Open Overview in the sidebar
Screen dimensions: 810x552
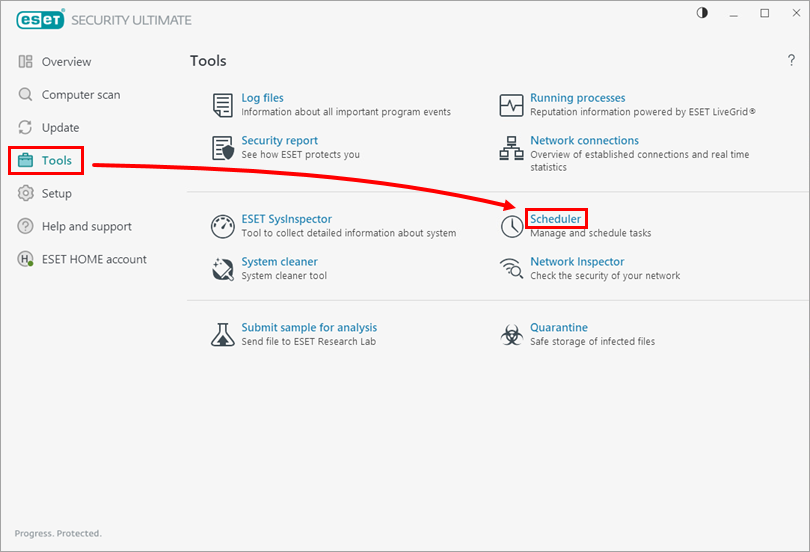(66, 62)
